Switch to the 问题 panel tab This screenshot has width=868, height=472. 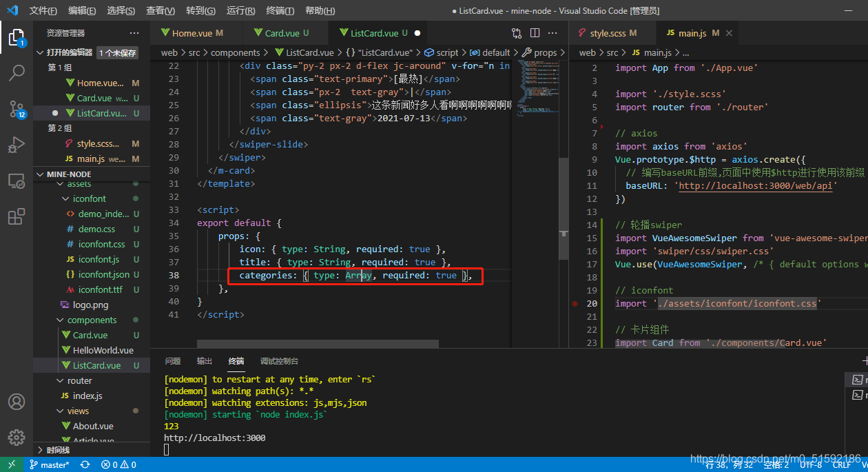(173, 361)
